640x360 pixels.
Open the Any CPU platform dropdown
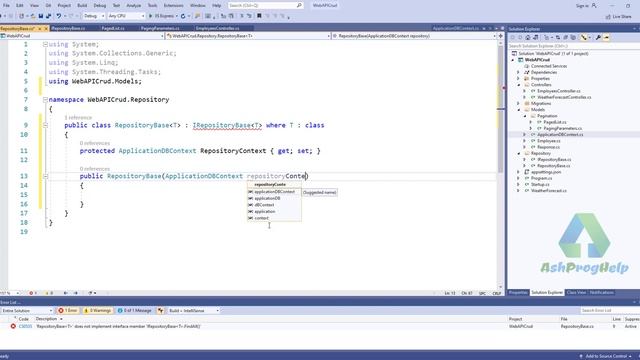[x=126, y=16]
